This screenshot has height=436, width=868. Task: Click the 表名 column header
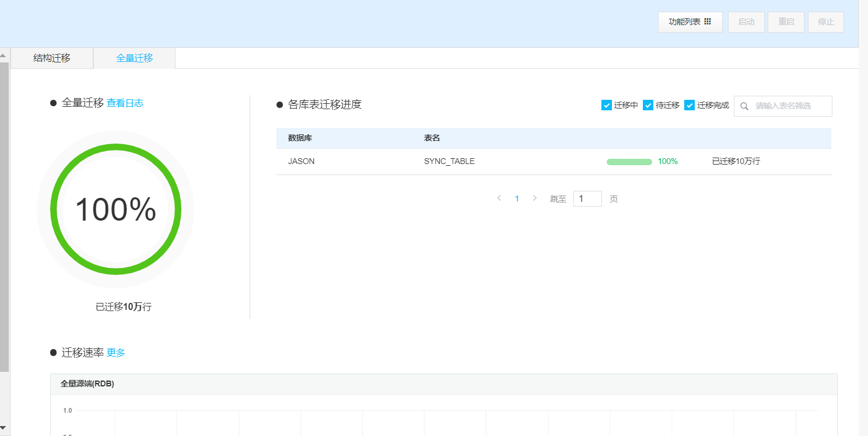(x=432, y=138)
